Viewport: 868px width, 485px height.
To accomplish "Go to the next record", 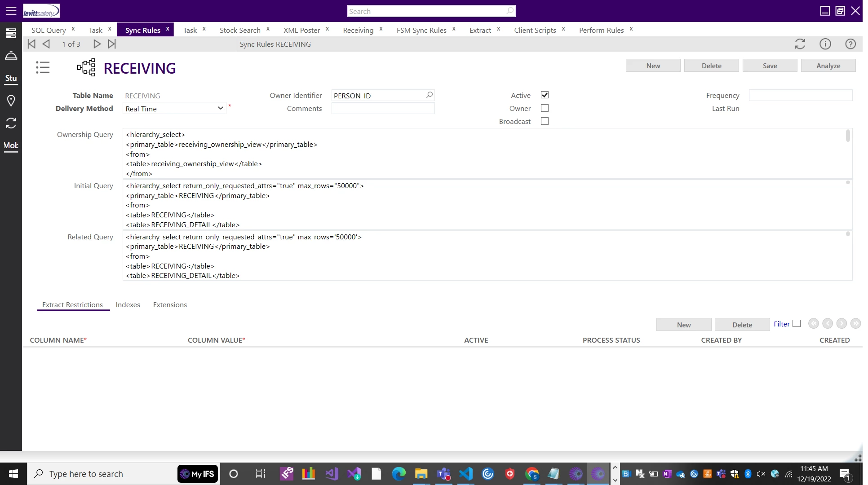I will pyautogui.click(x=97, y=44).
